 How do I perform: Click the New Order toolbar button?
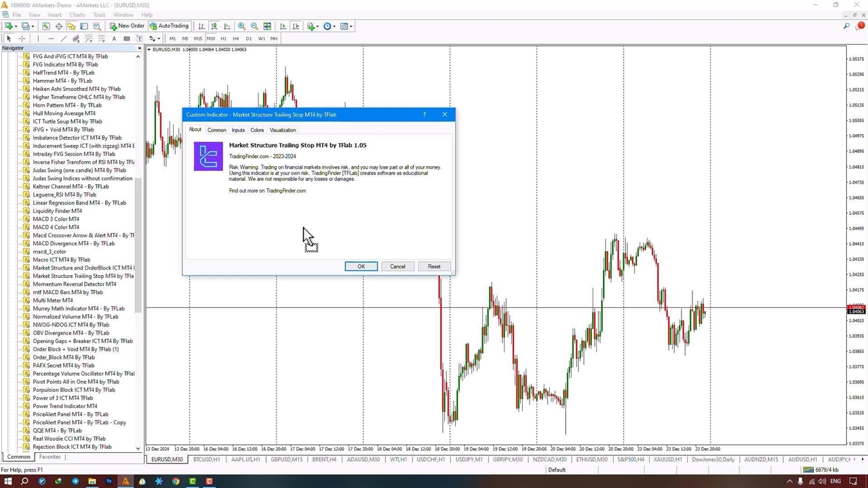(126, 26)
